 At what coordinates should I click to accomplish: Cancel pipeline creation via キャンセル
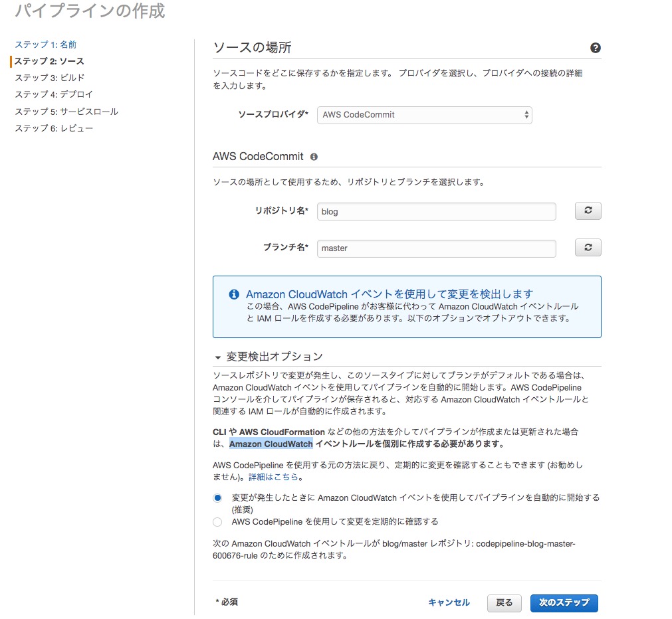[449, 603]
